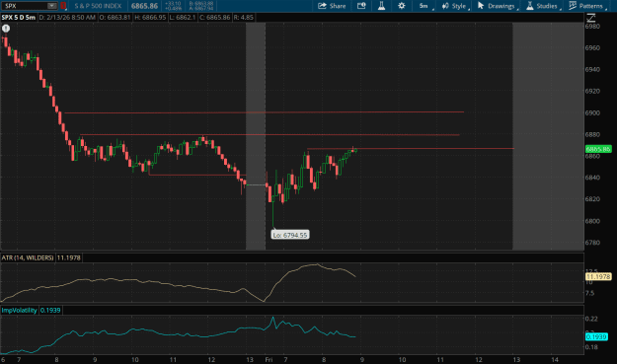
Task: Open the Studies menu
Action: pyautogui.click(x=543, y=6)
